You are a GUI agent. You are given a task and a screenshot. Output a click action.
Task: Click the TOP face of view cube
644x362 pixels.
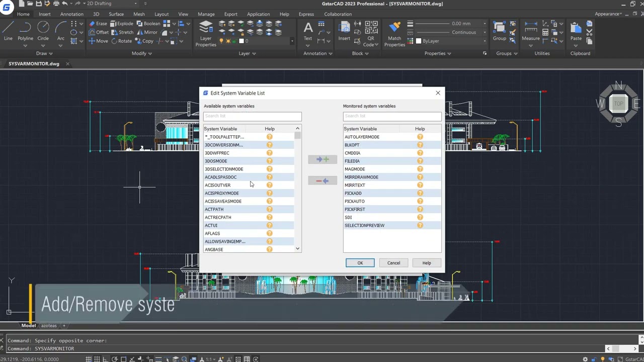point(618,104)
